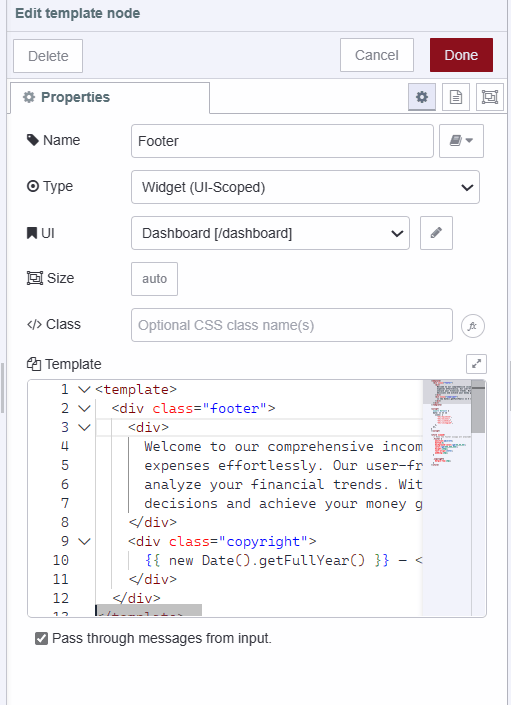The width and height of the screenshot is (511, 705).
Task: Open node properties gear icon
Action: pyautogui.click(x=422, y=97)
